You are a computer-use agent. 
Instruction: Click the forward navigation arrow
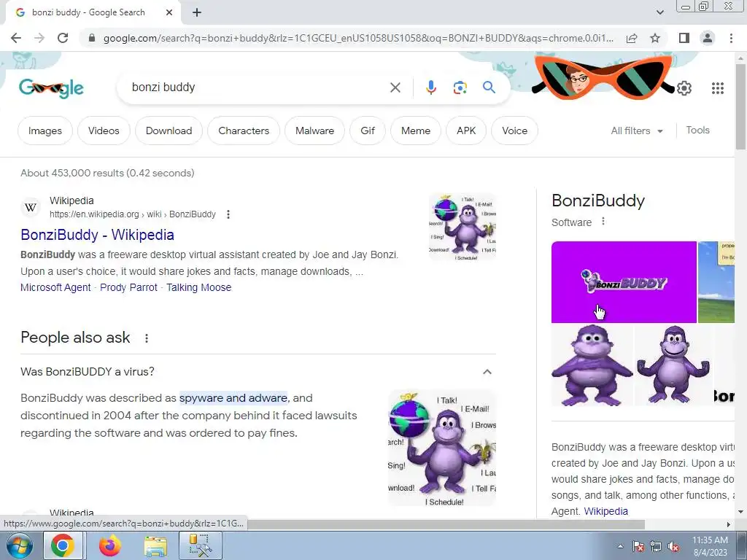point(39,38)
